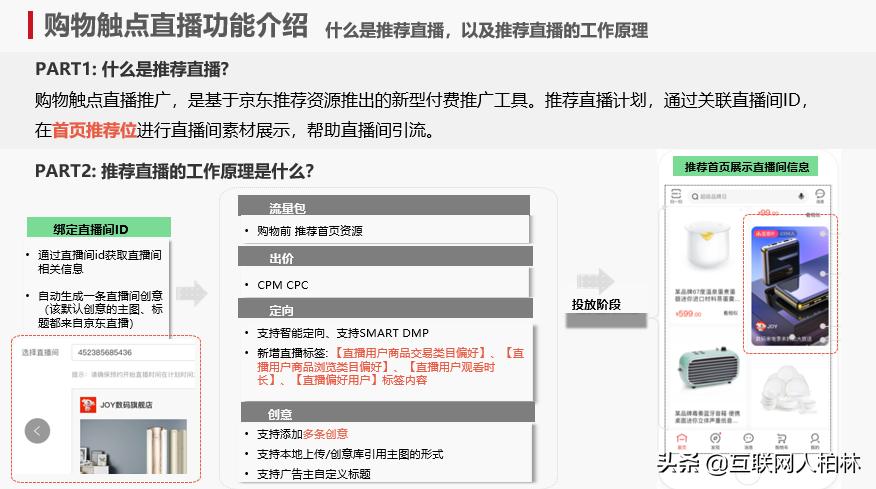
Task: Tap the scan icon in the phone mockup
Action: click(676, 195)
